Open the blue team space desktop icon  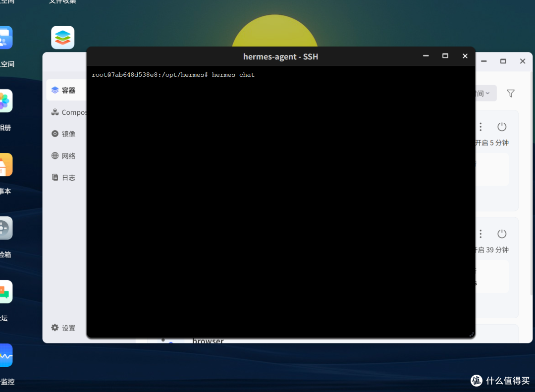coord(6,38)
